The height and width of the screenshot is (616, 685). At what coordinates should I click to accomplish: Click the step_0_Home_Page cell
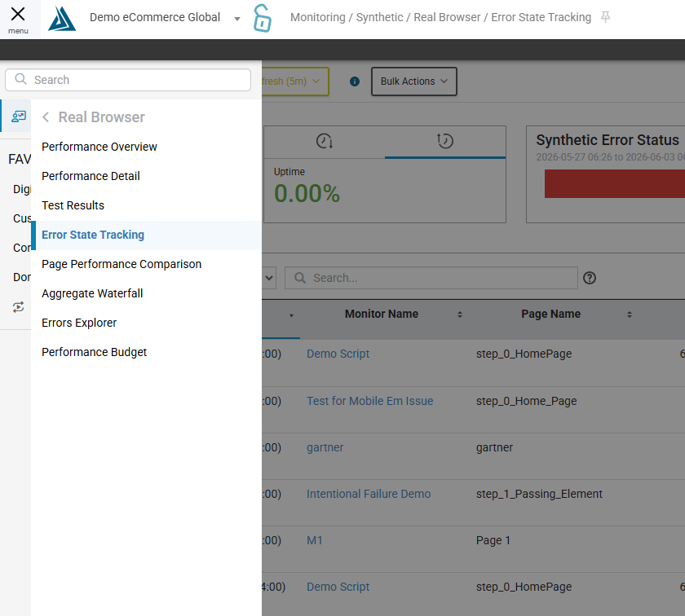(526, 401)
